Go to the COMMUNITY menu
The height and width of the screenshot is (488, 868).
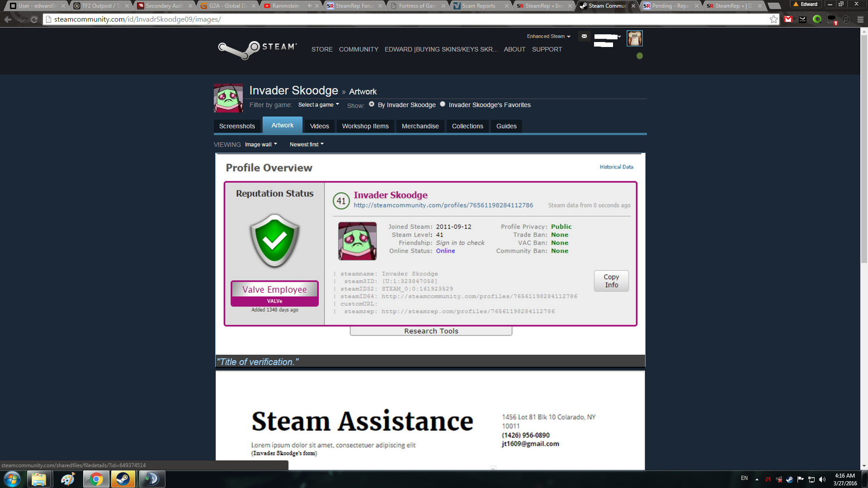[359, 49]
